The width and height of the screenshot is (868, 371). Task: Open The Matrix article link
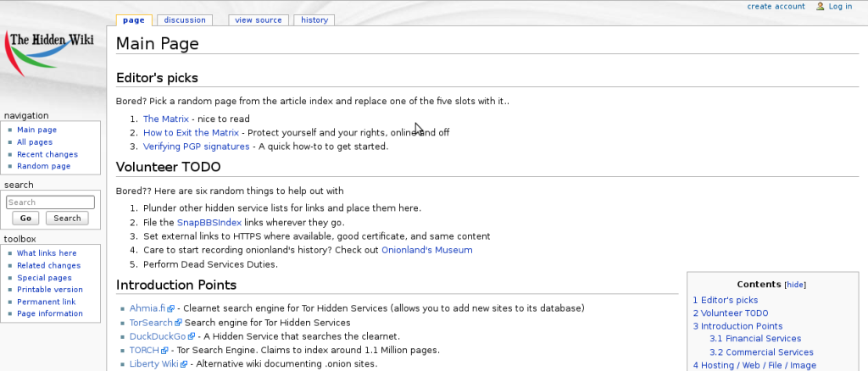click(x=165, y=119)
